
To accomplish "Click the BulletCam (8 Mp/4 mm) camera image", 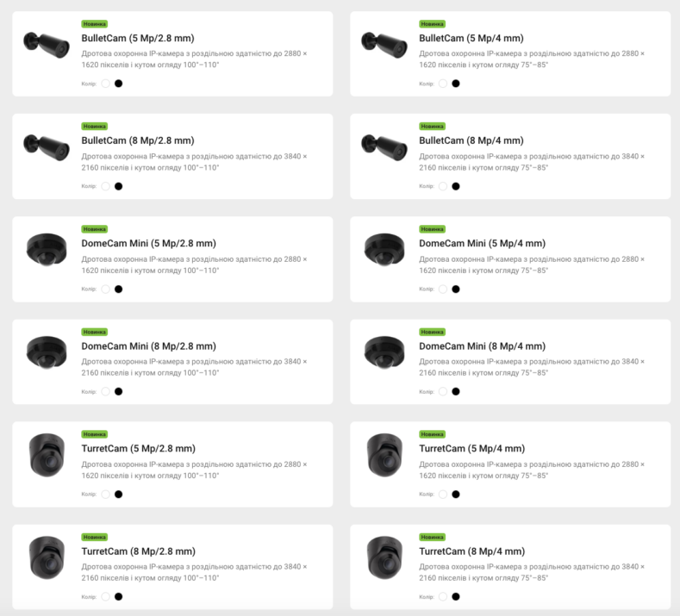I will pos(384,145).
